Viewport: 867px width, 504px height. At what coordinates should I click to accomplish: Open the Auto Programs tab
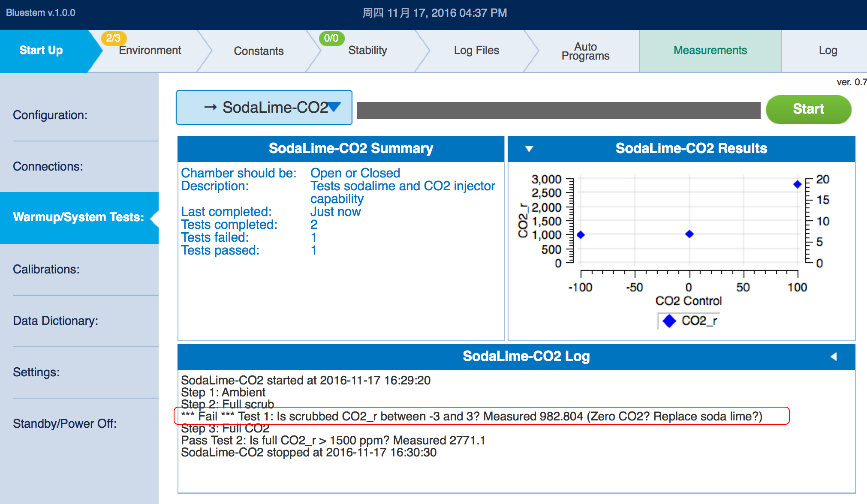585,51
